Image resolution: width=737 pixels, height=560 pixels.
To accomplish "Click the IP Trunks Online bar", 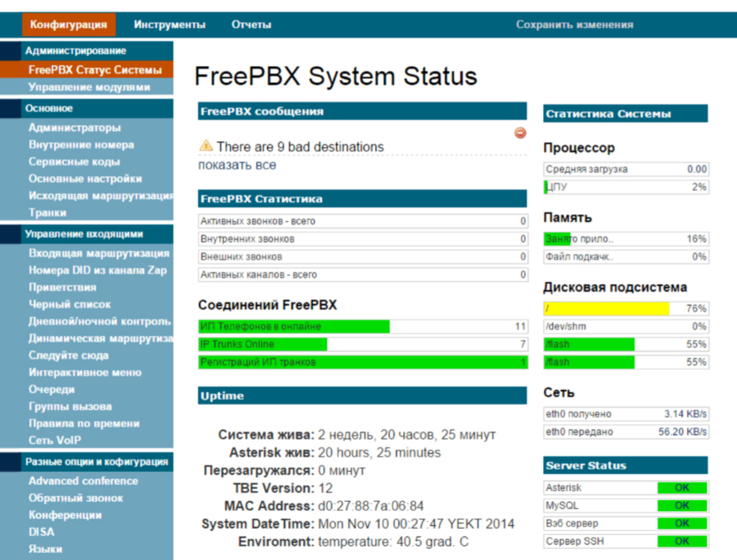I will 363,344.
